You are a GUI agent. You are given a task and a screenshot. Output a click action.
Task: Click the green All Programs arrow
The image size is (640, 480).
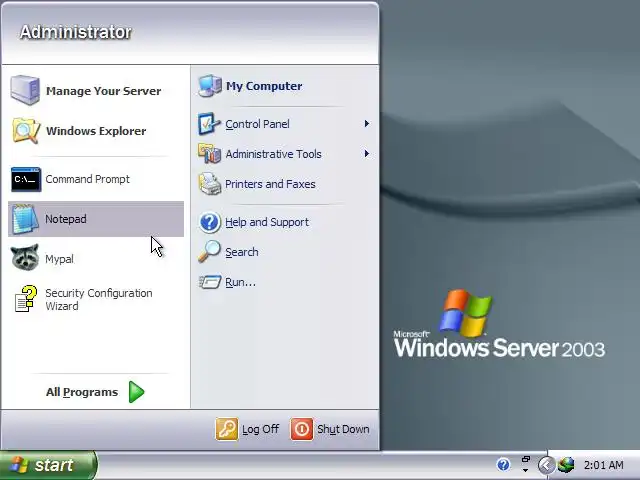pyautogui.click(x=136, y=392)
